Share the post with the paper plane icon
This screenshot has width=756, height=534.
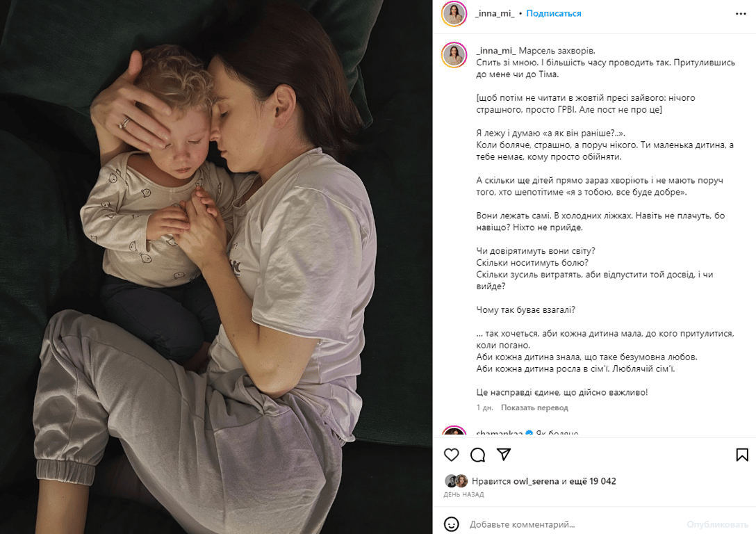pos(504,455)
